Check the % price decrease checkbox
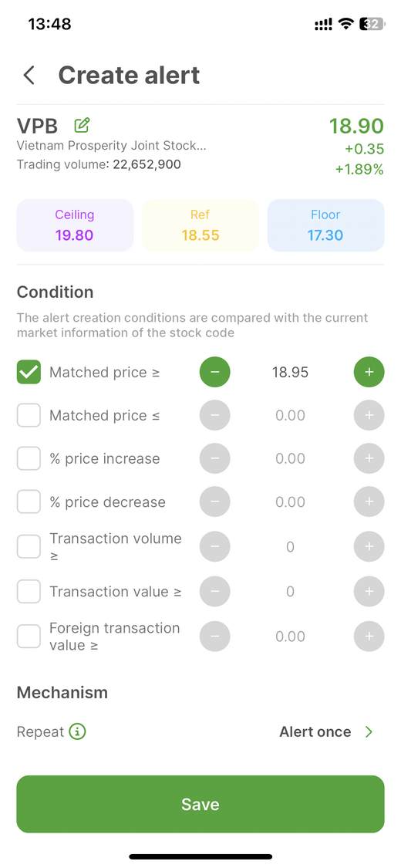 (29, 502)
